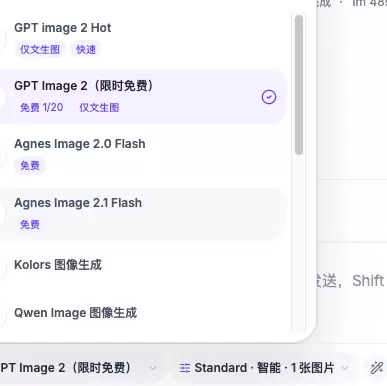
Task: Click the chevron beside the model selector
Action: [153, 368]
